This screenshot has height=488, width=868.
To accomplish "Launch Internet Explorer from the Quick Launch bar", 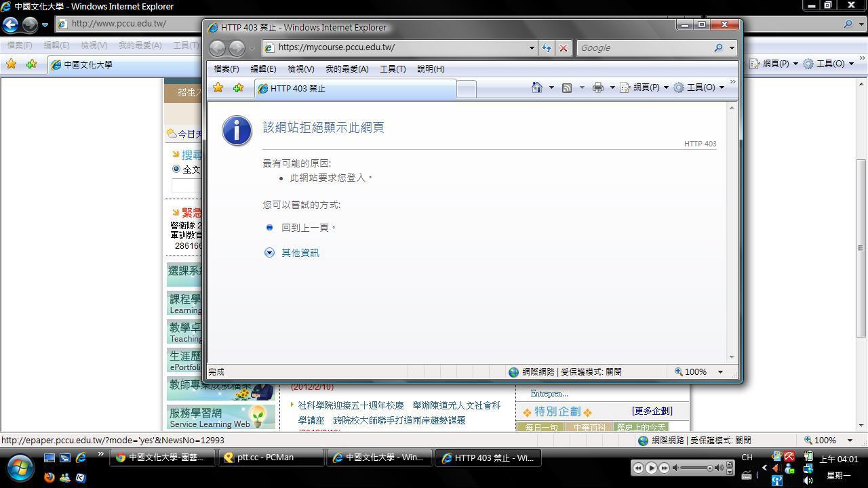I will pyautogui.click(x=81, y=458).
